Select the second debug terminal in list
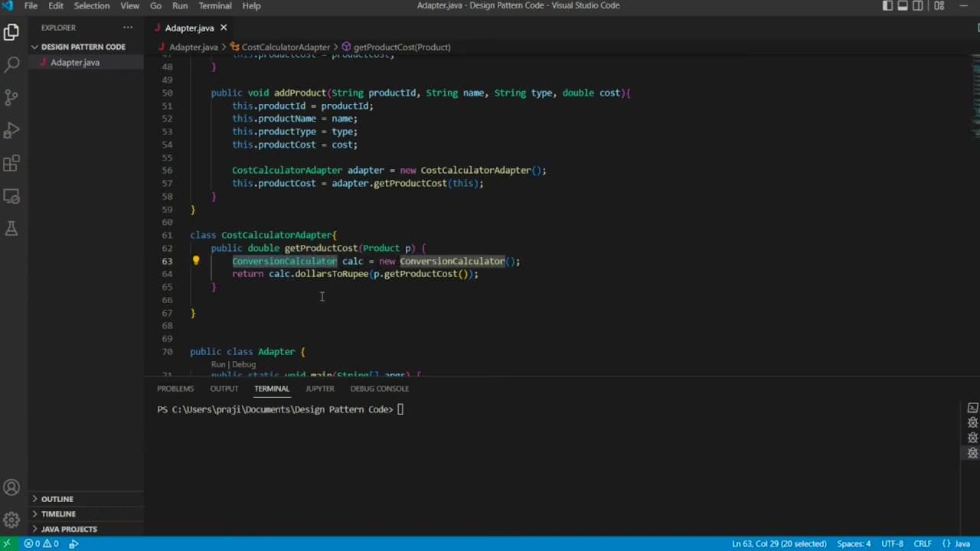 pyautogui.click(x=973, y=438)
